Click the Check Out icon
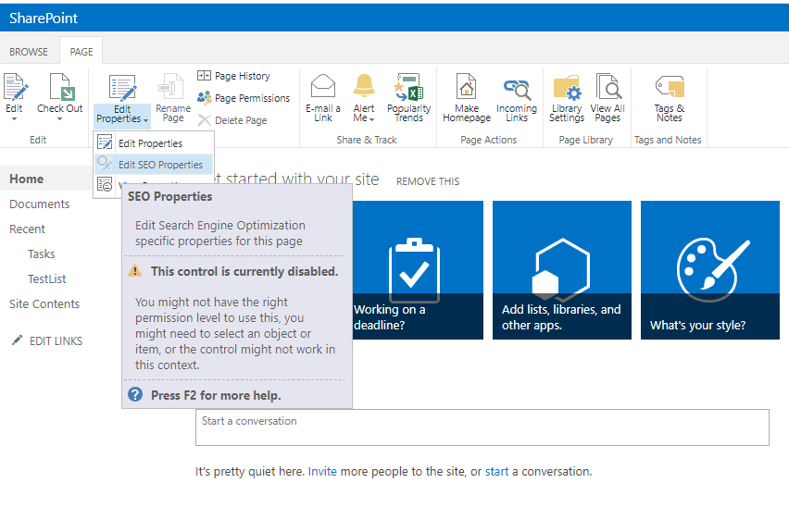 62,86
